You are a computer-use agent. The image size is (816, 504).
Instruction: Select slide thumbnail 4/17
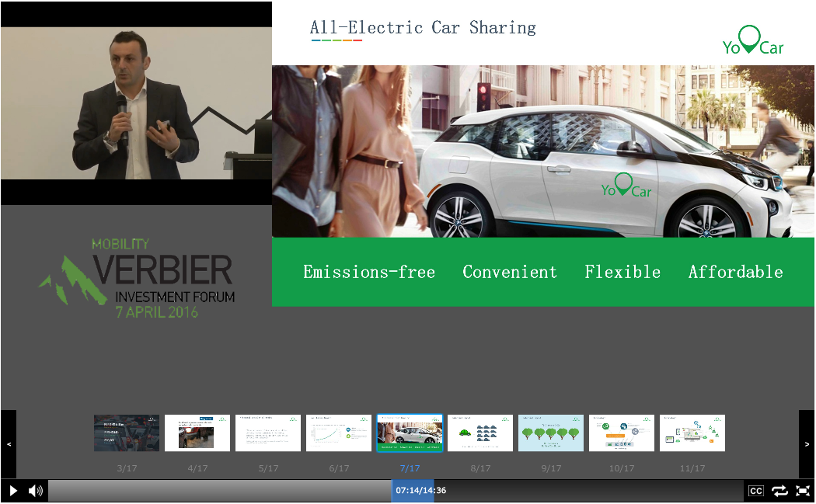tap(197, 433)
